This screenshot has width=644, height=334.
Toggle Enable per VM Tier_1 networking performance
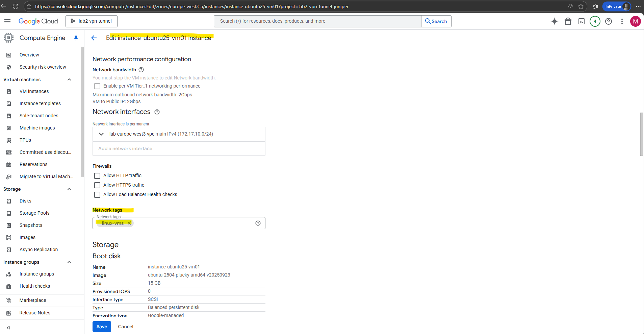click(x=97, y=86)
